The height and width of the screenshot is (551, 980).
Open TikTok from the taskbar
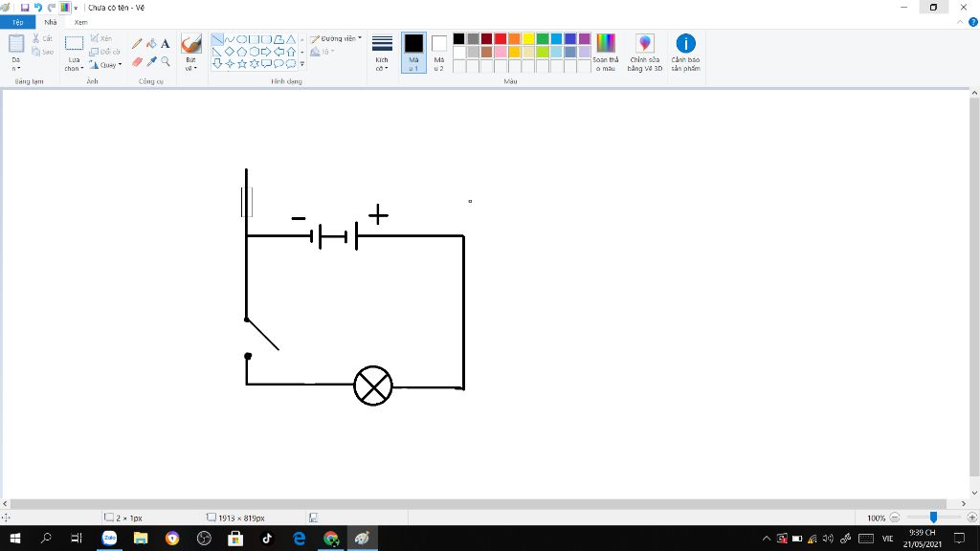tap(267, 538)
